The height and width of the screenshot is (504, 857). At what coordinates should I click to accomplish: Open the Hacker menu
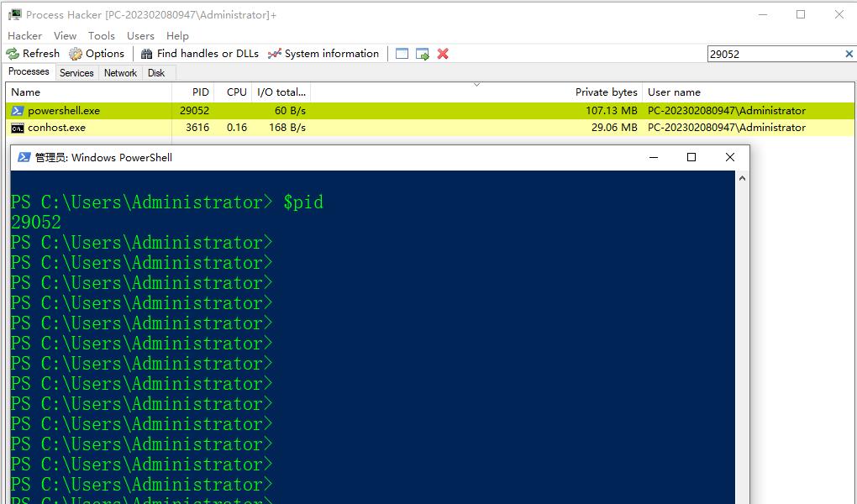point(24,36)
